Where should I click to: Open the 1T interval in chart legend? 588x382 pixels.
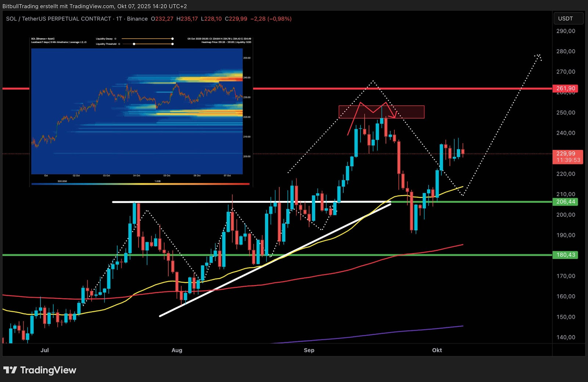tap(119, 19)
